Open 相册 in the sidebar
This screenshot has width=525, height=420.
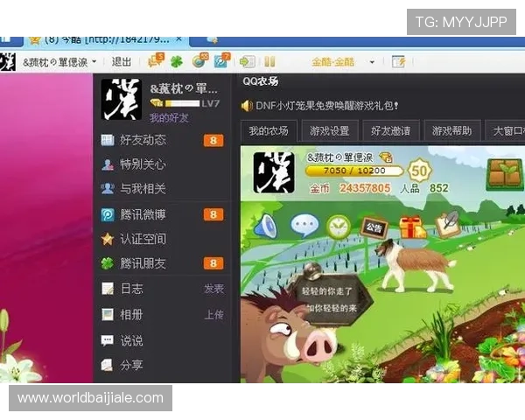click(122, 314)
